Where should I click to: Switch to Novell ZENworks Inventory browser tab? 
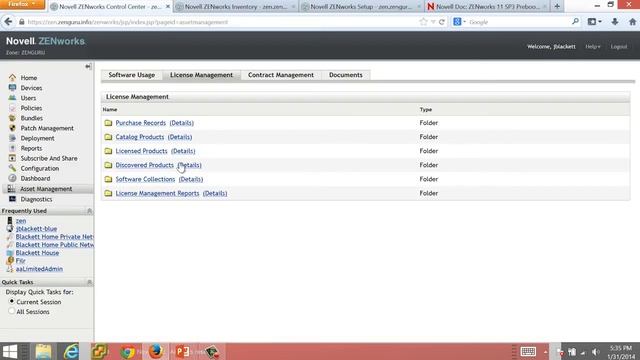pos(236,7)
